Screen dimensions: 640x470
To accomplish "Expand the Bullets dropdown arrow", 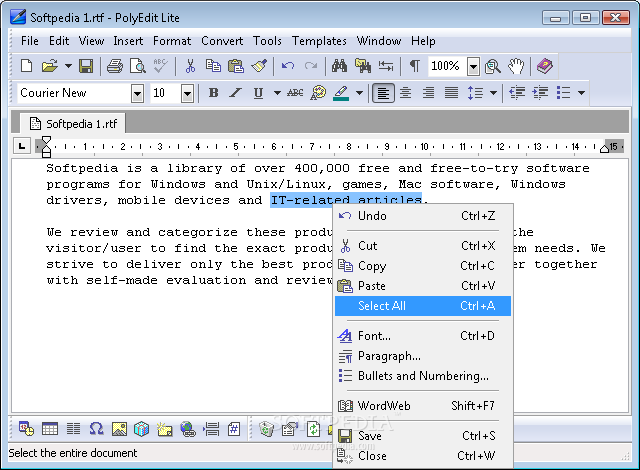I will (x=582, y=93).
